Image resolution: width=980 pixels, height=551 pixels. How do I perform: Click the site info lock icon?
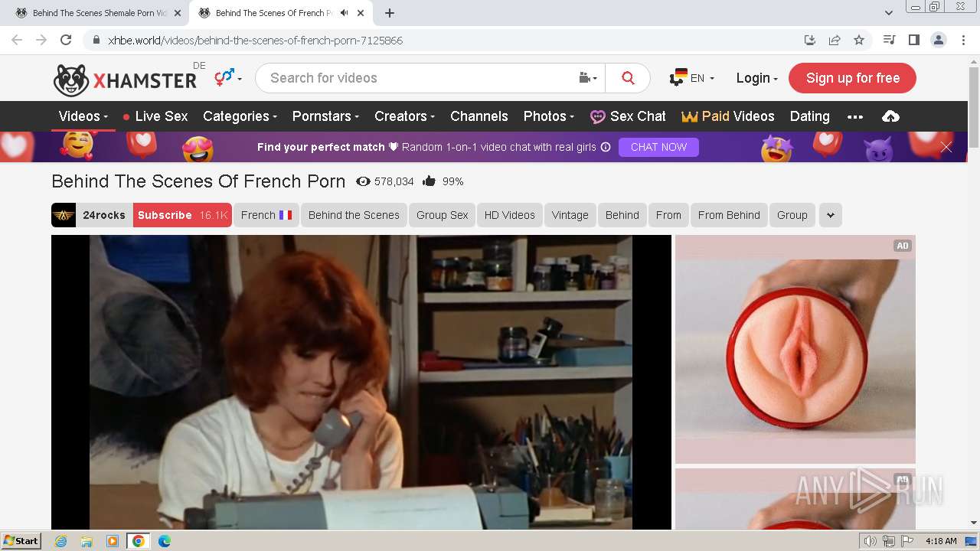[96, 41]
